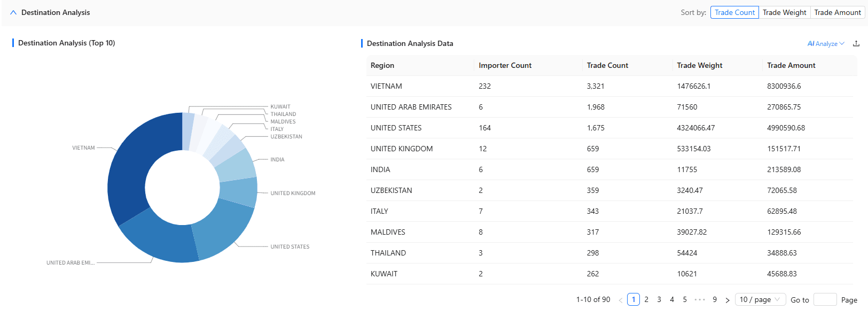868x325 pixels.
Task: Click the KUWAIT chart label
Action: click(x=280, y=107)
